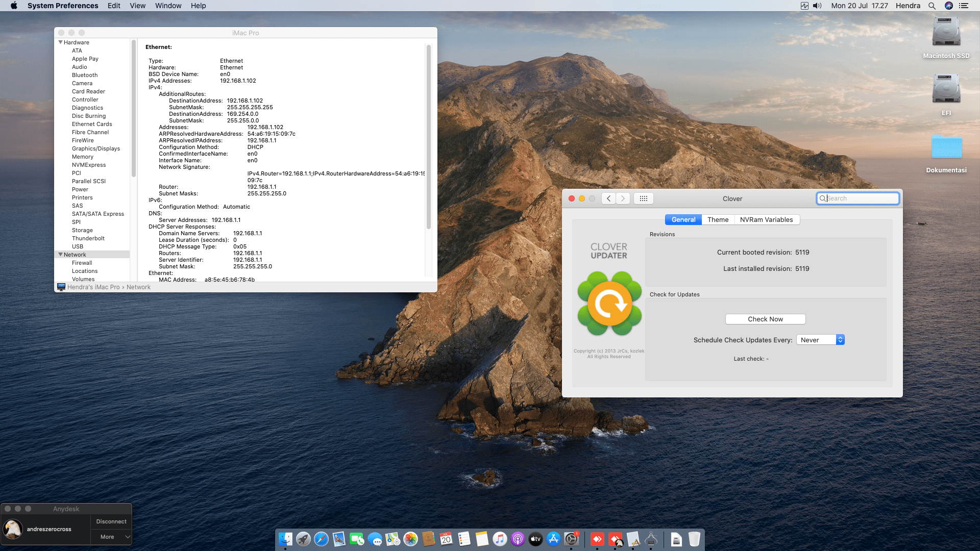This screenshot has width=980, height=551.
Task: Click the Ethernet details scrollbar
Action: tap(429, 137)
